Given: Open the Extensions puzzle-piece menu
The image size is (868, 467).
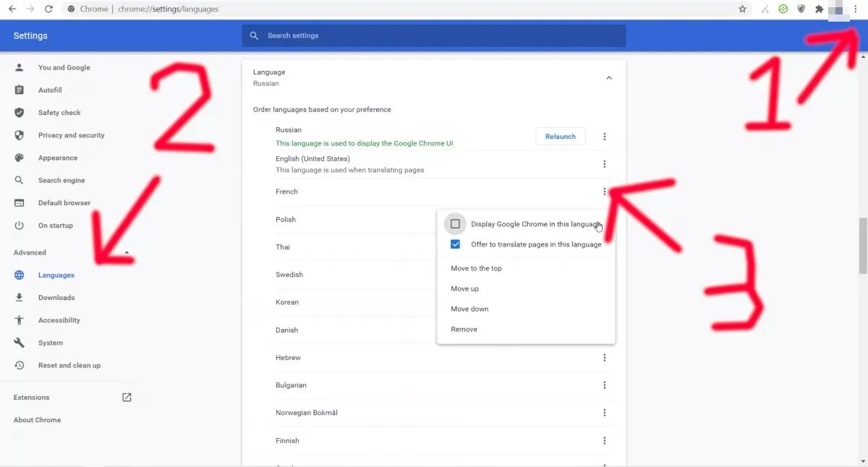Looking at the screenshot, I should tap(819, 9).
